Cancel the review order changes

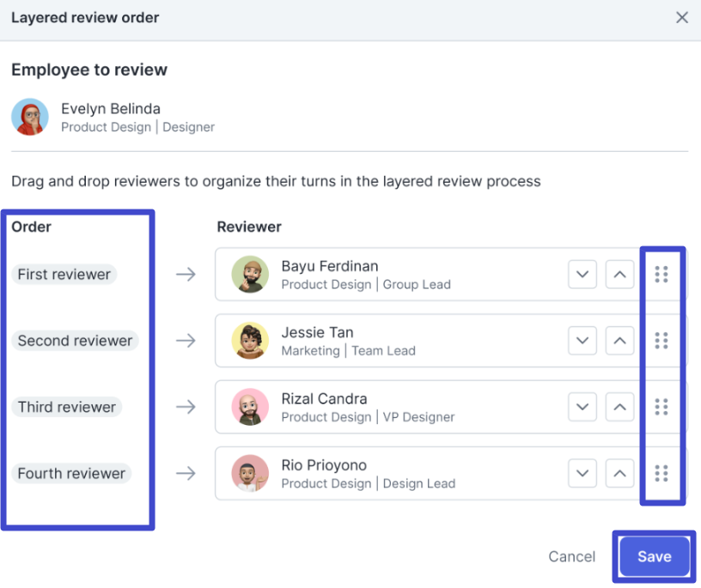tap(572, 556)
